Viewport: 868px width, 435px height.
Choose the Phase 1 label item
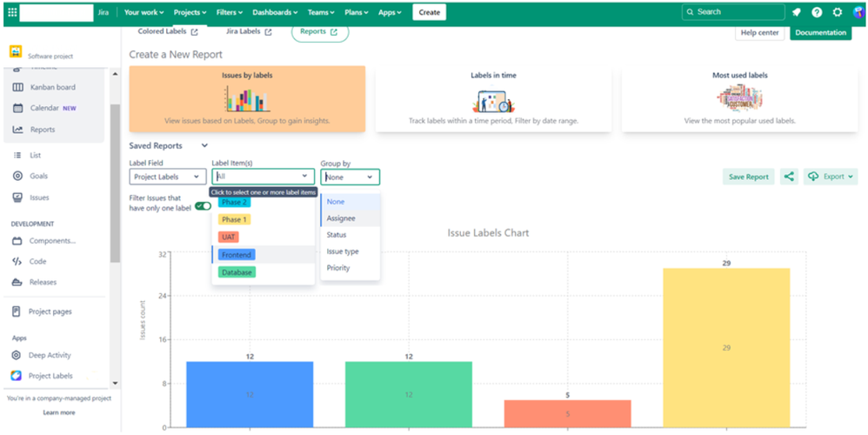coord(234,220)
